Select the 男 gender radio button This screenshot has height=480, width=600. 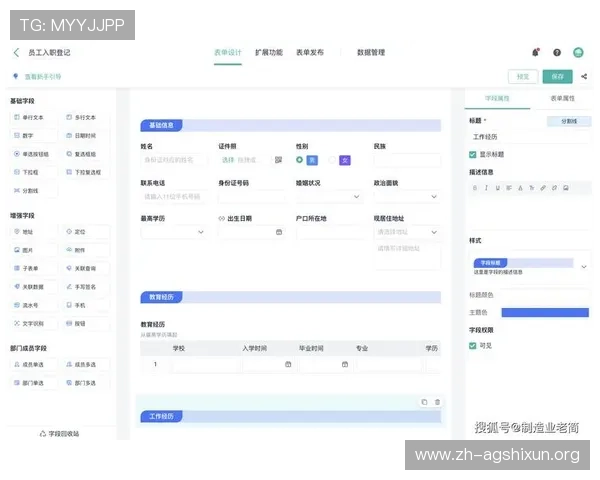(299, 160)
